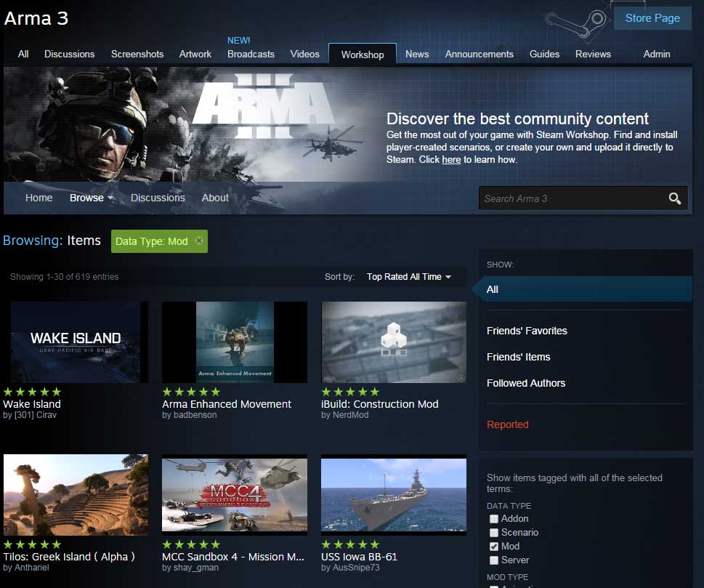The width and height of the screenshot is (704, 588).
Task: Click the Tilos: Greek Island ( Alpha ) title
Action: [69, 557]
